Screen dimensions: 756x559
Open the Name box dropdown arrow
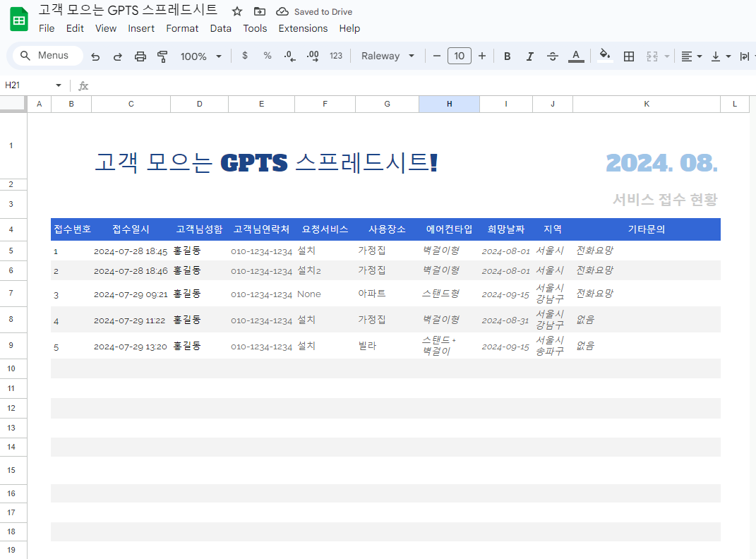[x=59, y=85]
